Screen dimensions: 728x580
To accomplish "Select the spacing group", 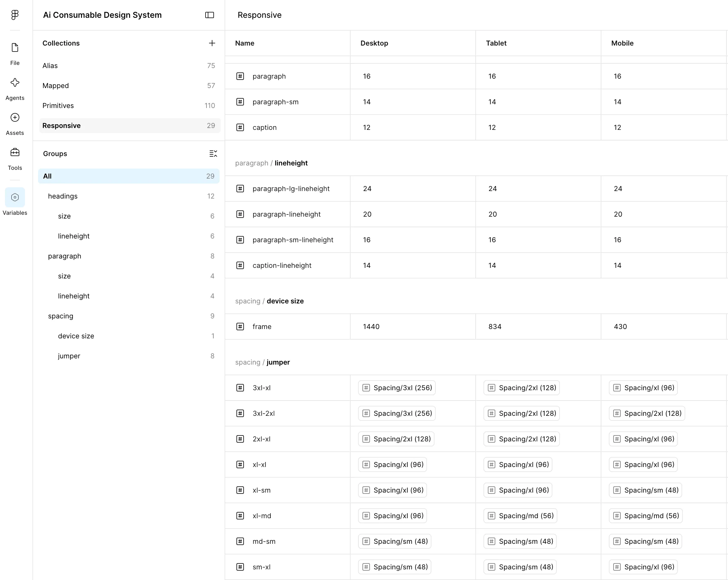I will coord(129,316).
